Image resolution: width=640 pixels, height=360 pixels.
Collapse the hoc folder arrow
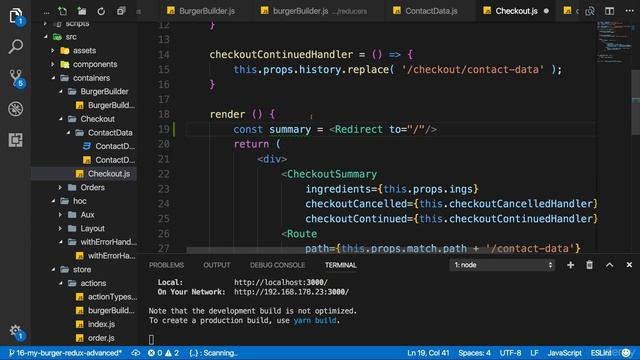pyautogui.click(x=53, y=201)
